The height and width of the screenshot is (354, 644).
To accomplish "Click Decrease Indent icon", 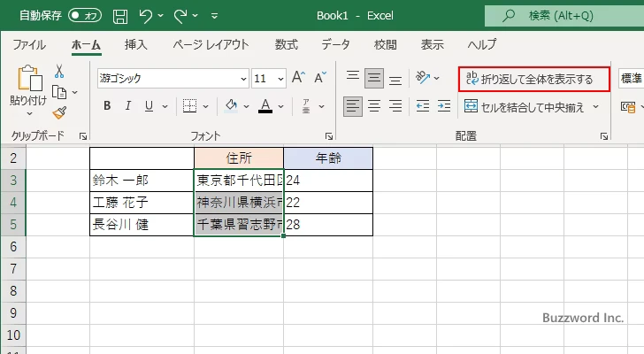I will coord(423,106).
